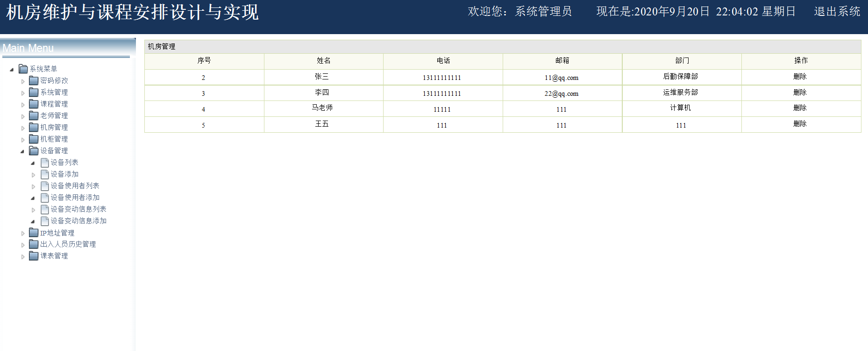This screenshot has height=351, width=868.
Task: Delete the row for 张三
Action: 800,77
